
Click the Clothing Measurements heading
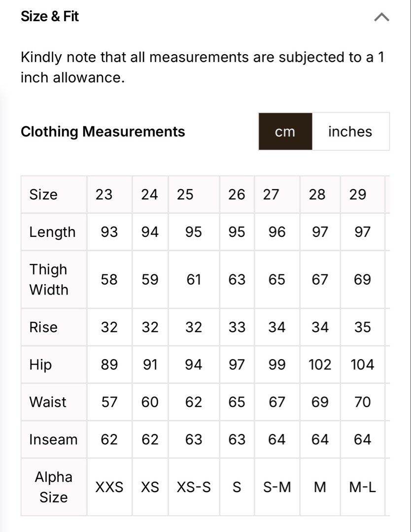[x=103, y=132]
